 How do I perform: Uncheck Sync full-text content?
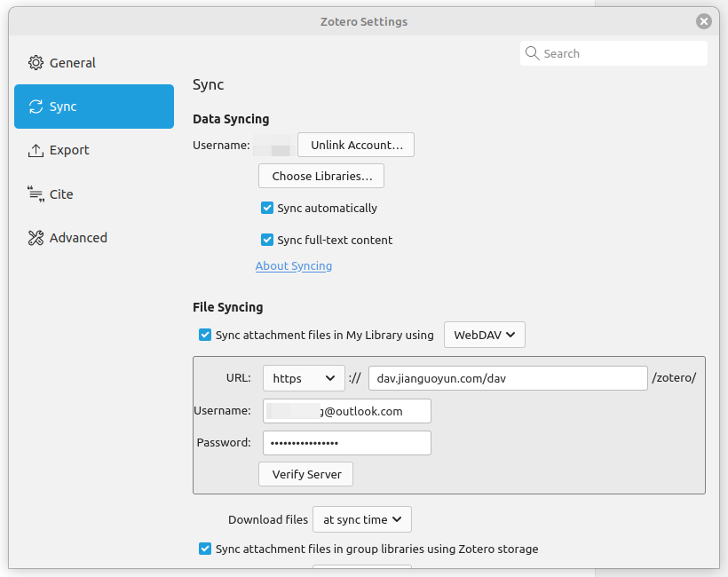267,240
